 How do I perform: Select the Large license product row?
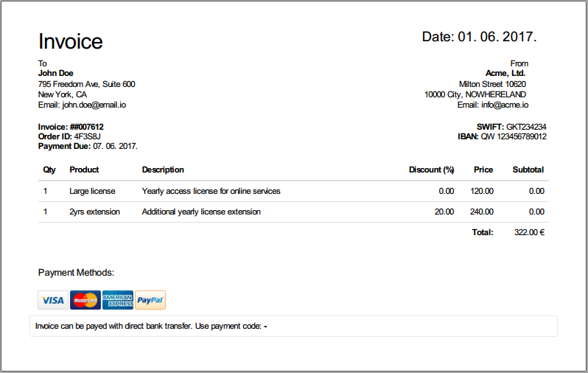92,191
